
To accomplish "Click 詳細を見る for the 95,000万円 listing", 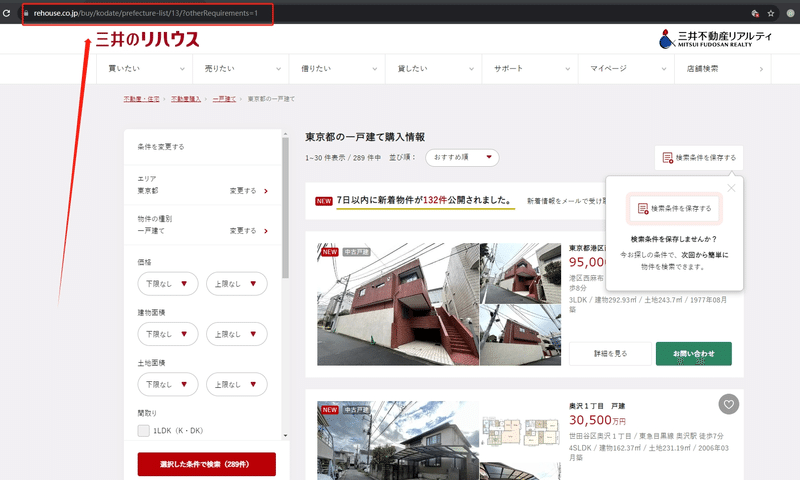I will click(610, 353).
